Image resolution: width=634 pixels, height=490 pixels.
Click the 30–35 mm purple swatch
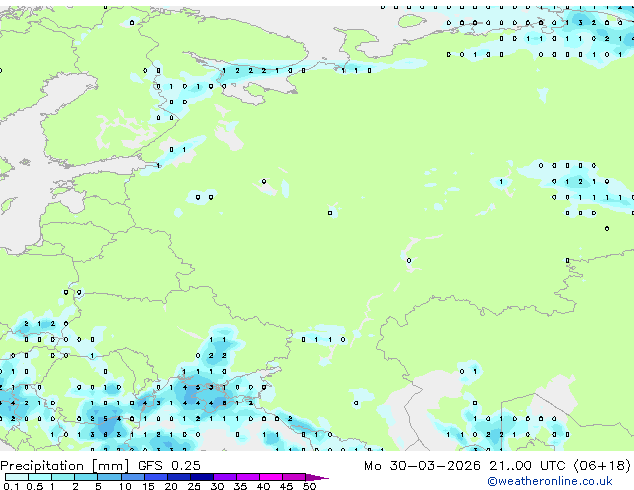pyautogui.click(x=225, y=477)
